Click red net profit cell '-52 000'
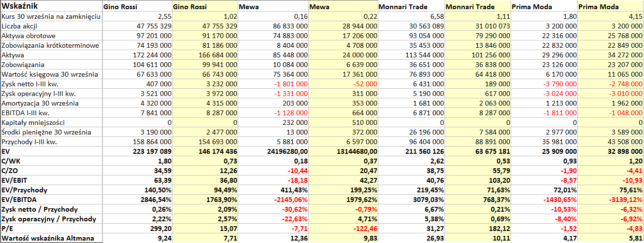Viewport: 644px width, 243px height. [343, 84]
